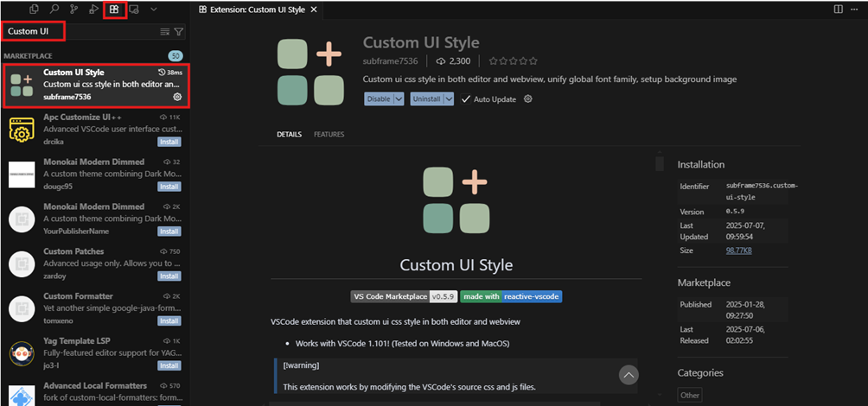Viewport: 868px width, 406px height.
Task: Disable the Custom UI Style extension
Action: pos(379,99)
